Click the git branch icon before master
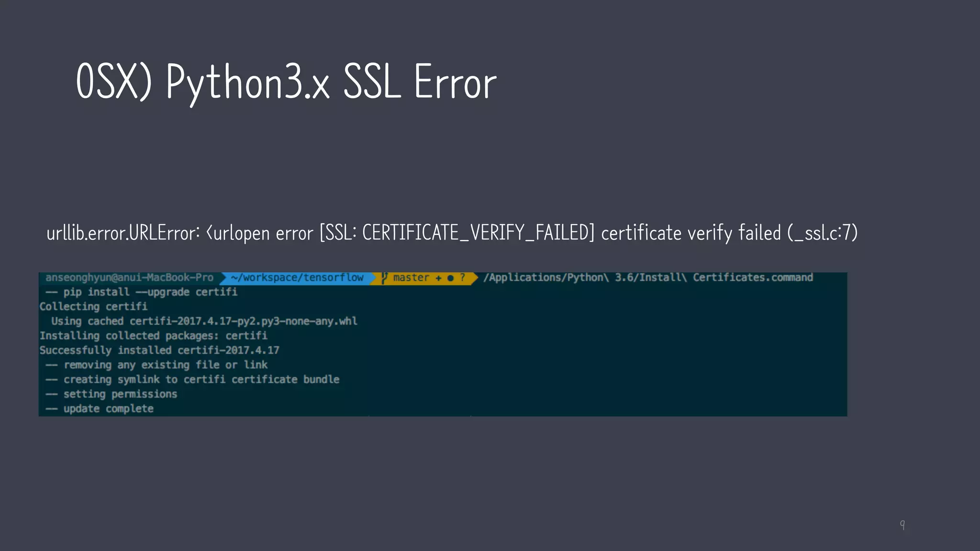Image resolution: width=980 pixels, height=551 pixels. [x=384, y=278]
